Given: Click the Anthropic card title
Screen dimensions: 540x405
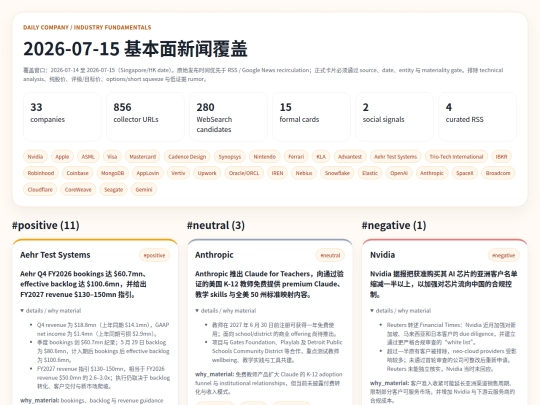Looking at the screenshot, I should 214,255.
